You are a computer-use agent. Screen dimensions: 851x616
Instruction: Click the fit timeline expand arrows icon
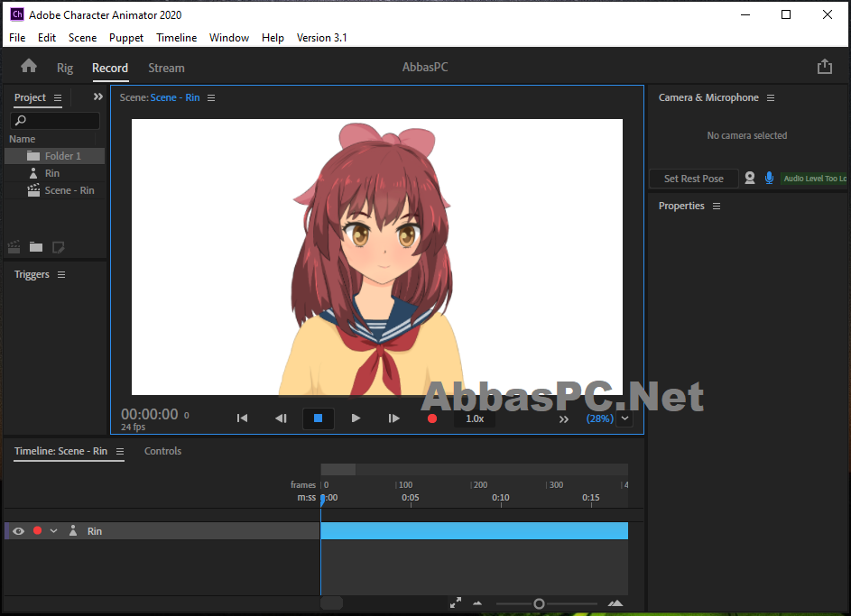pyautogui.click(x=456, y=602)
